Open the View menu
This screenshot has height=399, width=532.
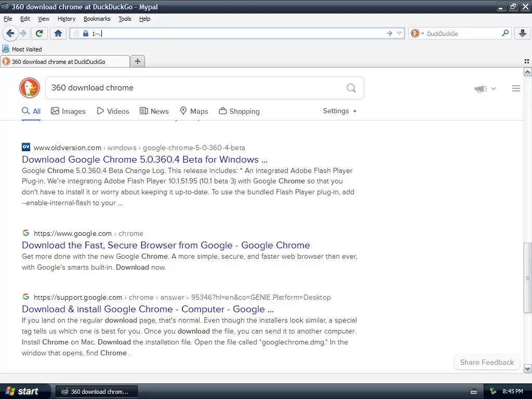click(x=44, y=19)
